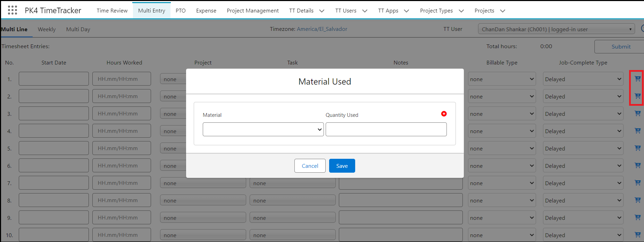Open the Job-Complete Type dropdown in row 10

(583, 235)
